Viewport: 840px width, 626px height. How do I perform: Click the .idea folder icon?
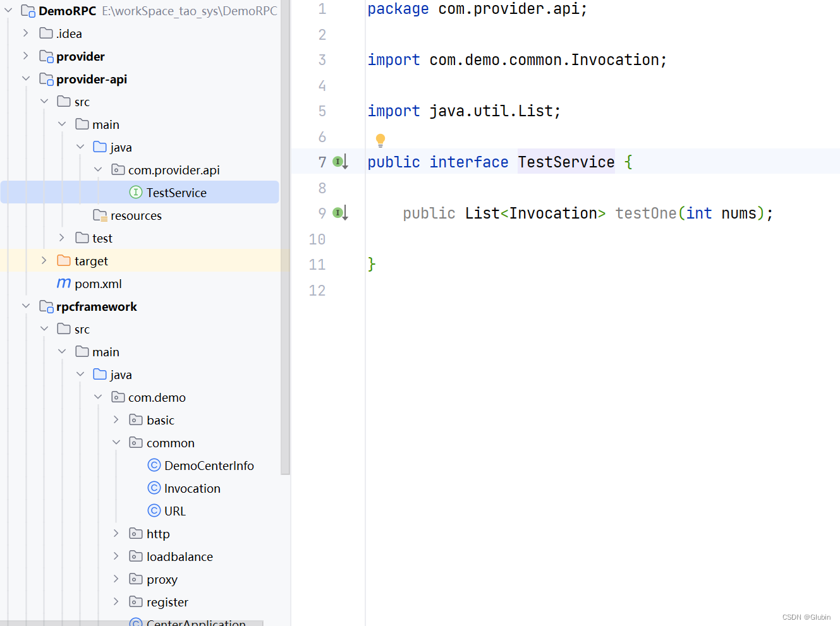click(46, 33)
